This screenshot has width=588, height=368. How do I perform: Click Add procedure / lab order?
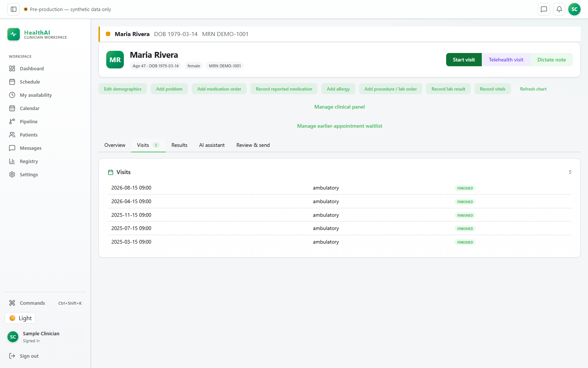[x=391, y=89]
